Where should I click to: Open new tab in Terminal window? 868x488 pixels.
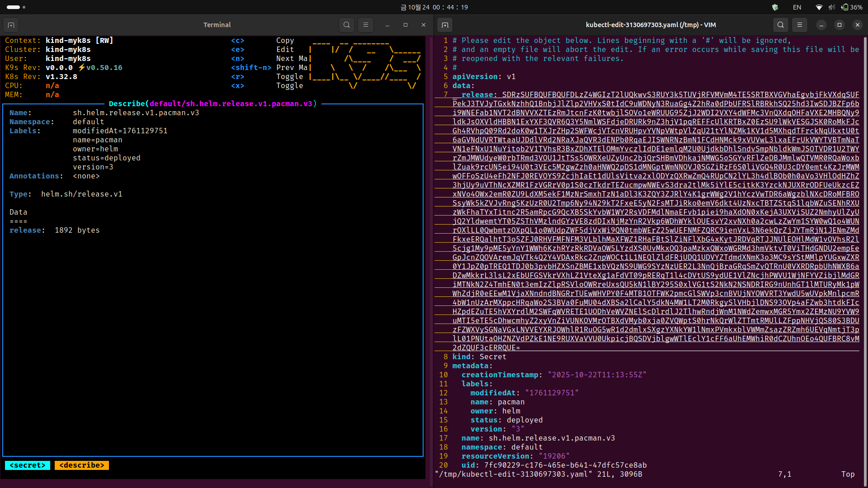pyautogui.click(x=11, y=25)
